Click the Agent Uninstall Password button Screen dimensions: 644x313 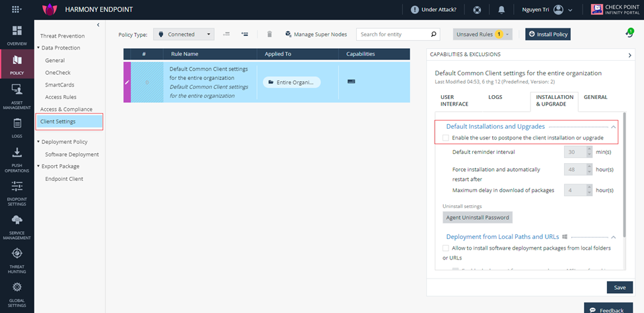(x=478, y=217)
